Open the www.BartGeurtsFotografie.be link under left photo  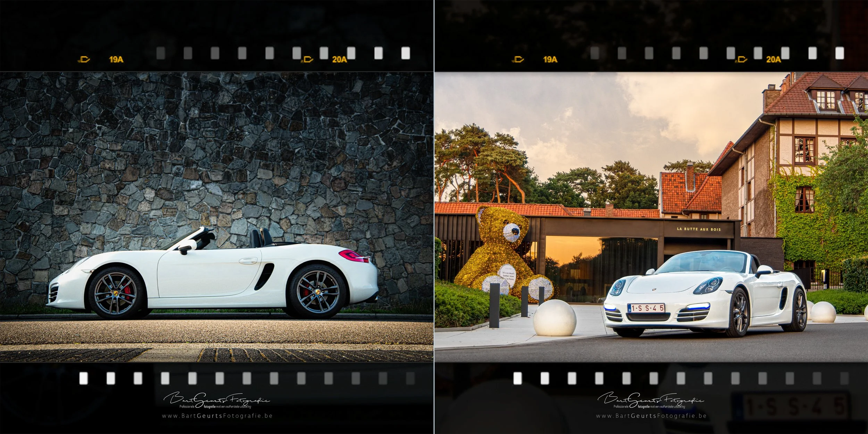(217, 416)
